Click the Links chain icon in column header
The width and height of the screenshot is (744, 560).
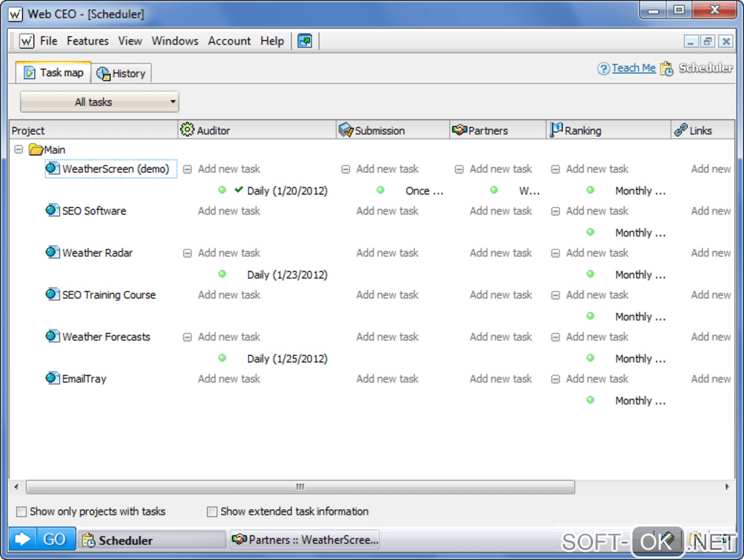pos(681,130)
